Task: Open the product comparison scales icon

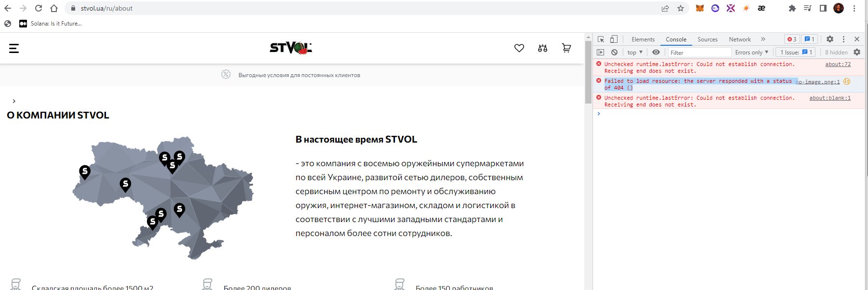Action: [543, 48]
